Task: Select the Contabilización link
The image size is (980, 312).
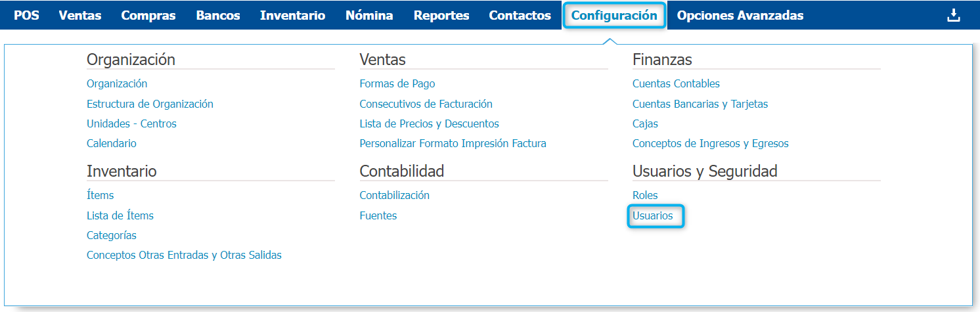Action: [x=394, y=195]
